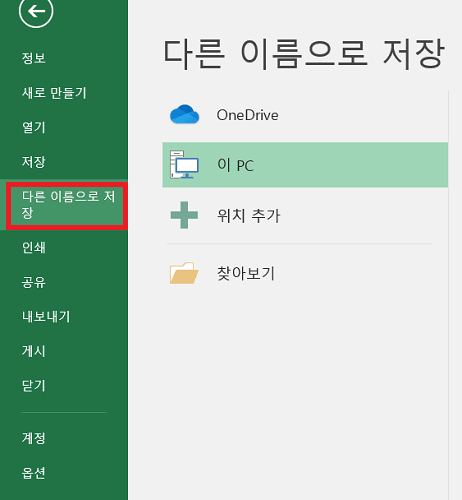Image resolution: width=462 pixels, height=500 pixels.
Task: Click the OneDrive cloud icon
Action: [x=184, y=114]
